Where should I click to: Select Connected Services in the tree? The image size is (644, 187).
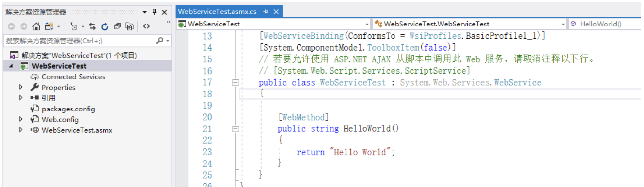click(x=73, y=77)
